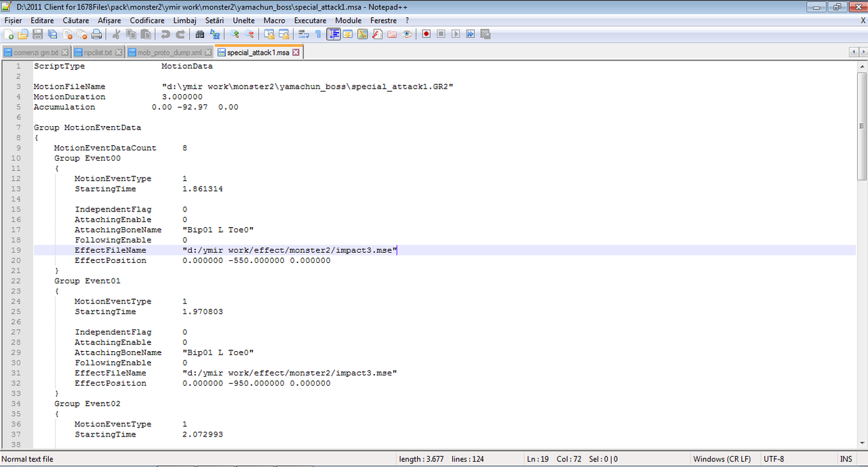Play back the recorded macro
This screenshot has height=467, width=868.
pyautogui.click(x=456, y=34)
